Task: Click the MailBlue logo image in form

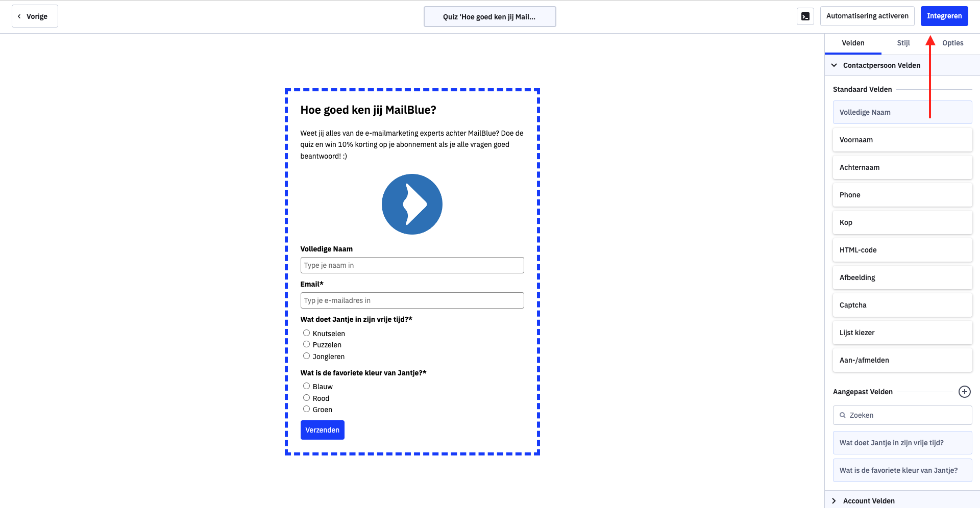Action: (412, 204)
